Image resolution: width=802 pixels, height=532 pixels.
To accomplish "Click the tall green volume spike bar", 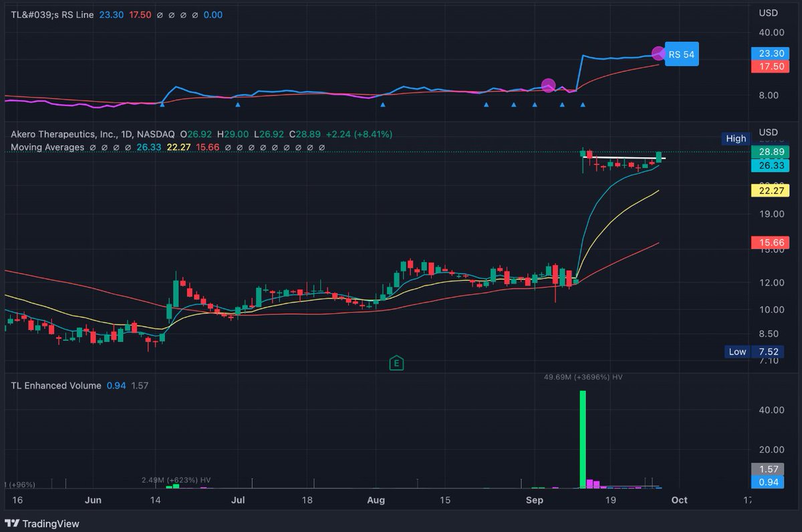I will click(x=583, y=439).
